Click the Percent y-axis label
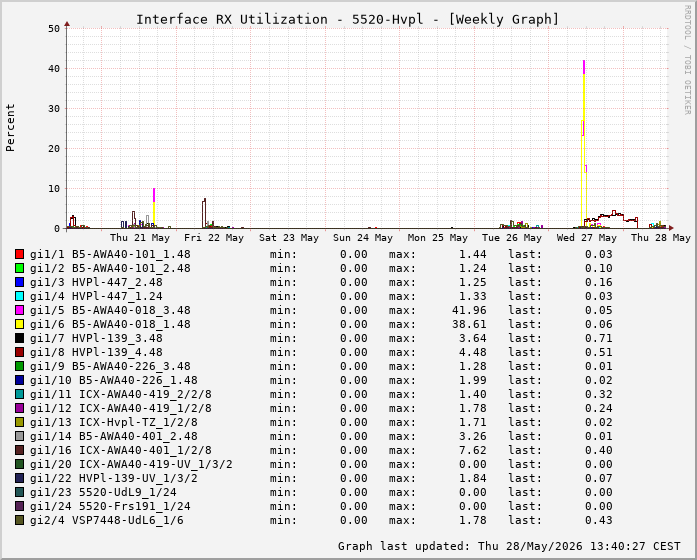This screenshot has width=697, height=560. [10, 128]
